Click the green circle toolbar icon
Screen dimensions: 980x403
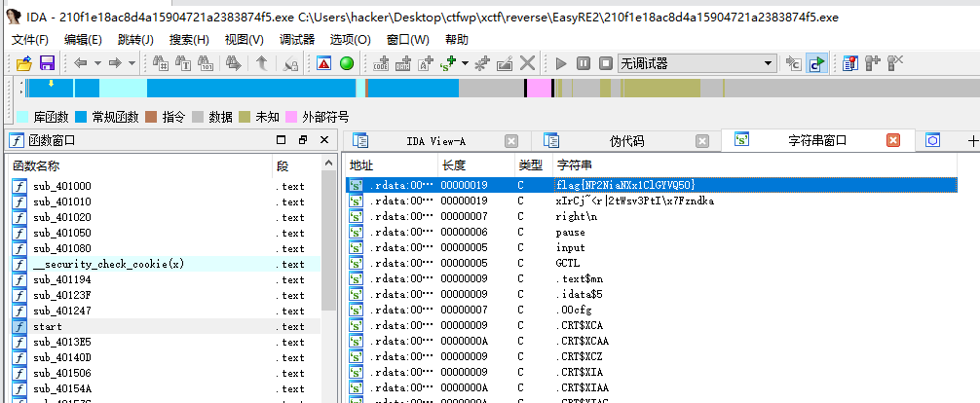[x=346, y=63]
